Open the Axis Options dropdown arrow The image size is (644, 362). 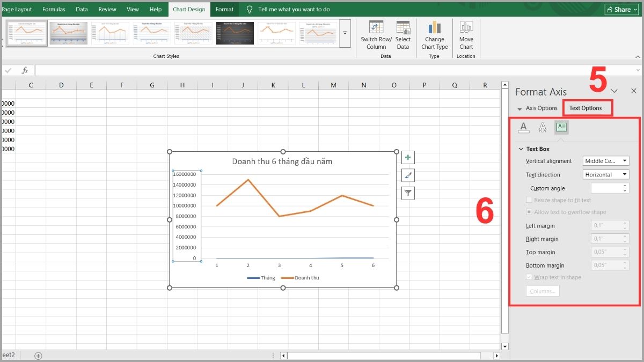tap(519, 109)
